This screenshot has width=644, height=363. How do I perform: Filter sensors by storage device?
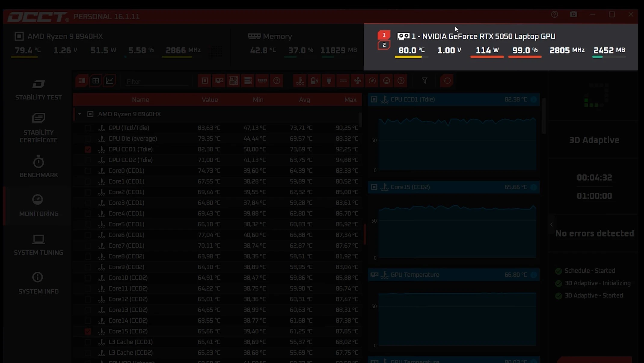[x=248, y=81]
